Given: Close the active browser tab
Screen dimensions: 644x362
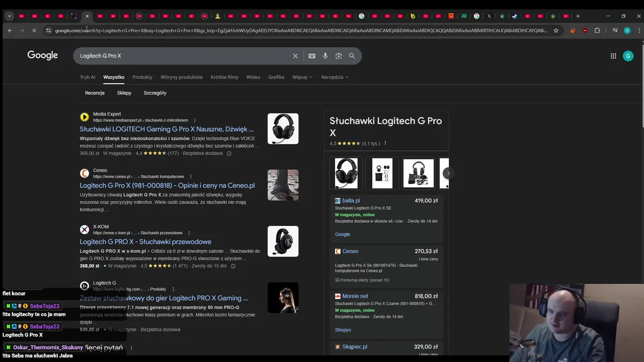Looking at the screenshot, I should tap(87, 16).
